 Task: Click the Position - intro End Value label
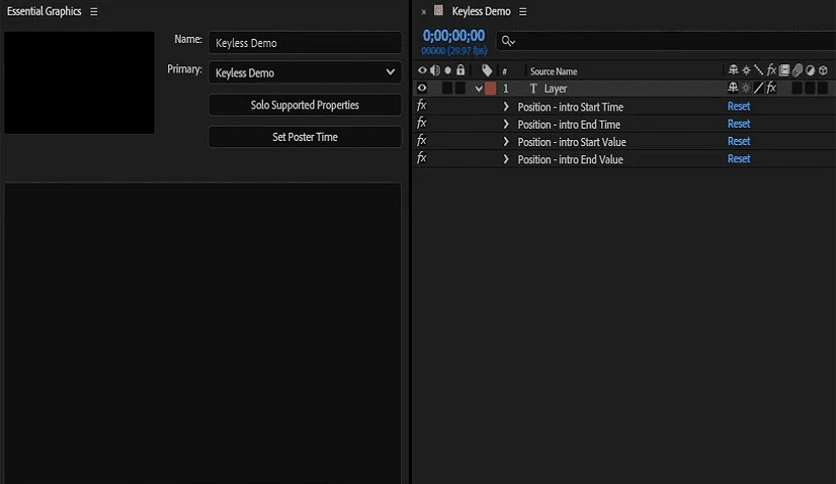(570, 159)
